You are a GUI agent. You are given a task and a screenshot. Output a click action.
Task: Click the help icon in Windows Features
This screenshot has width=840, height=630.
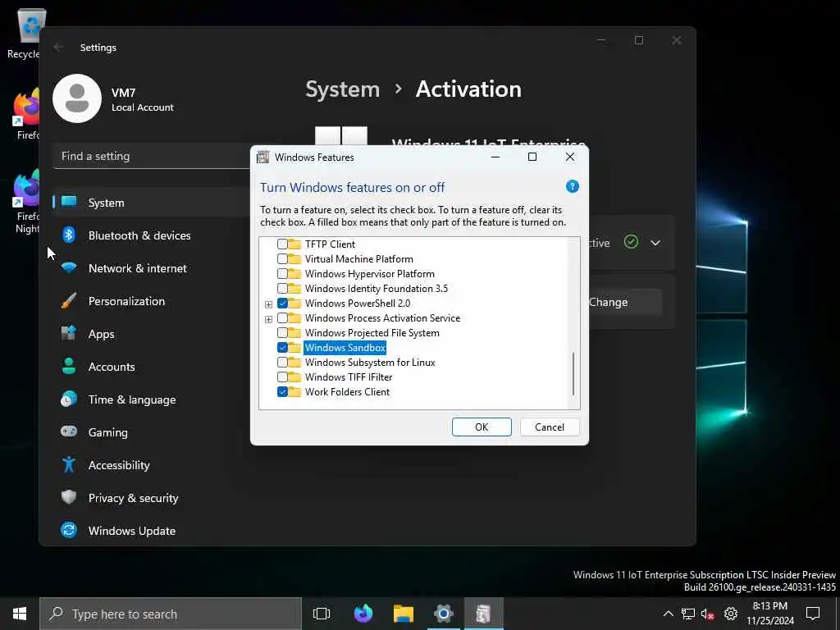572,186
